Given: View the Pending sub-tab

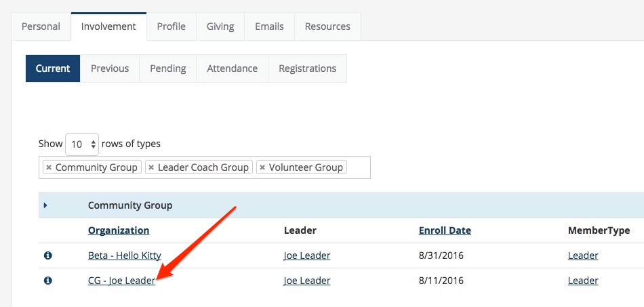Looking at the screenshot, I should click(168, 68).
